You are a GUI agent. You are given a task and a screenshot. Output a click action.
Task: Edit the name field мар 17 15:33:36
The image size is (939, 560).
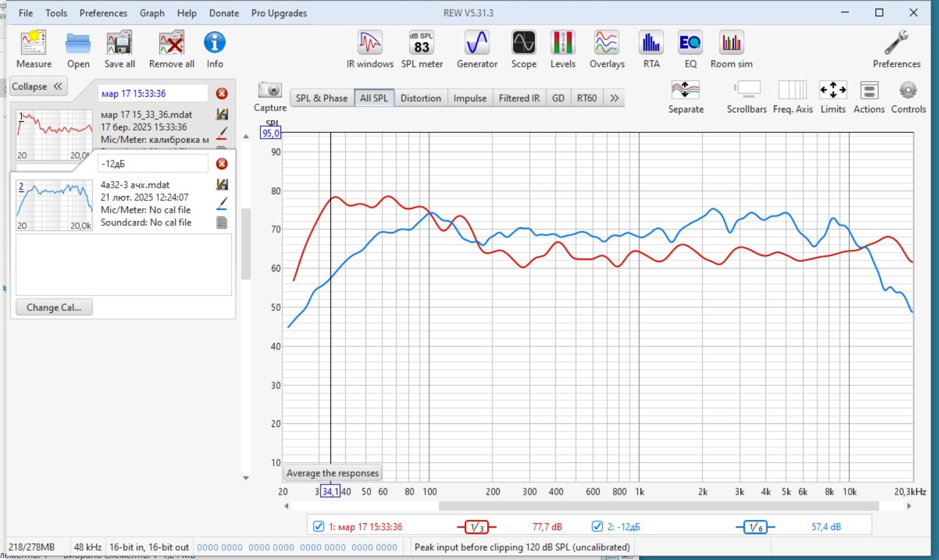[x=153, y=94]
